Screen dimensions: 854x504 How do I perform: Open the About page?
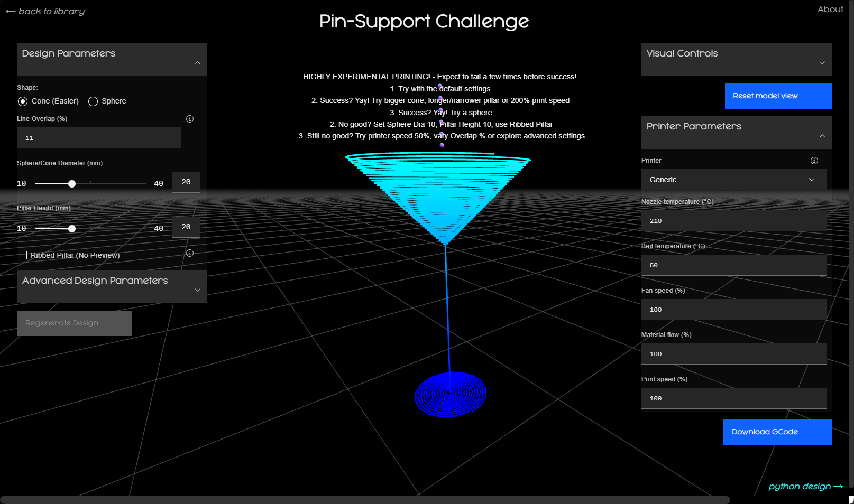pyautogui.click(x=830, y=10)
